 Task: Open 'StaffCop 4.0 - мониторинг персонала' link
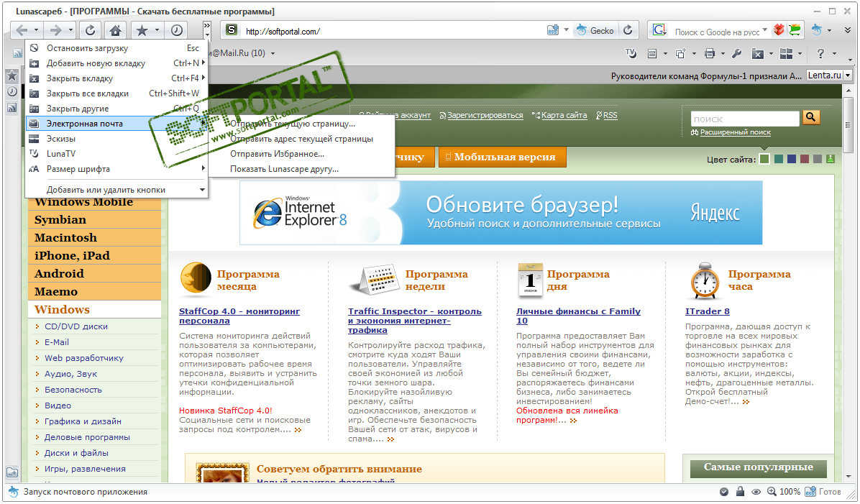pyautogui.click(x=239, y=316)
